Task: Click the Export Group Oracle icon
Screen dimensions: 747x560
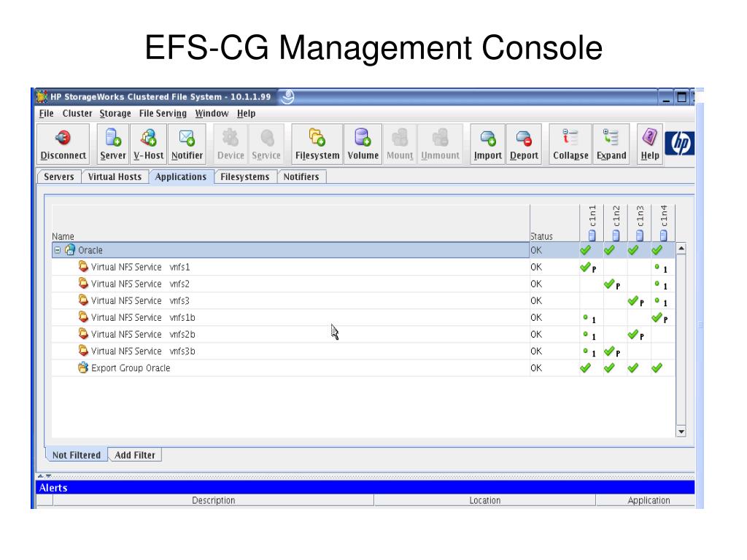Action: (83, 367)
